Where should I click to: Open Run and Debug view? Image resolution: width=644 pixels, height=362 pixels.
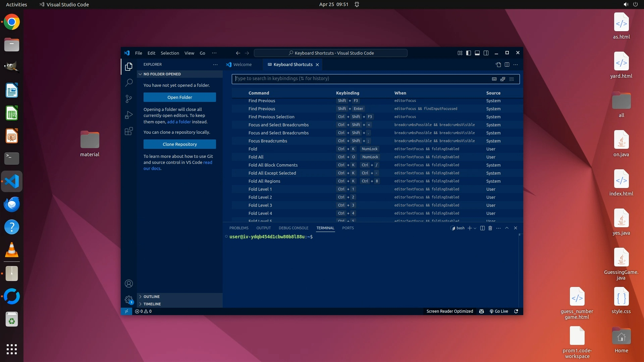pos(129,115)
